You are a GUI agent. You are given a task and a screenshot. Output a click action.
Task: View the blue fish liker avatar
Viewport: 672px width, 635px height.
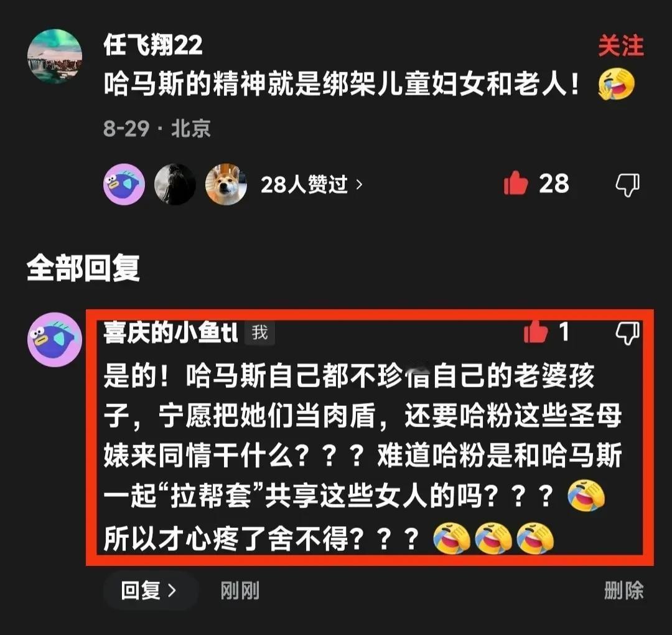124,184
